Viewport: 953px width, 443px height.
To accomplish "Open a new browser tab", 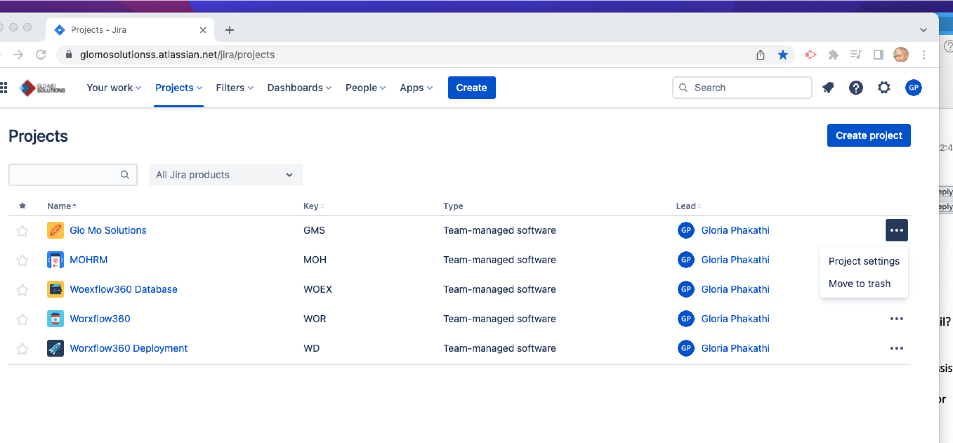I will pyautogui.click(x=229, y=30).
